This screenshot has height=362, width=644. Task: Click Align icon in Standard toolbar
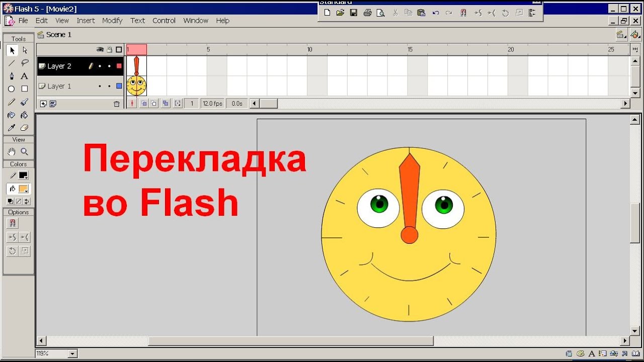click(532, 13)
